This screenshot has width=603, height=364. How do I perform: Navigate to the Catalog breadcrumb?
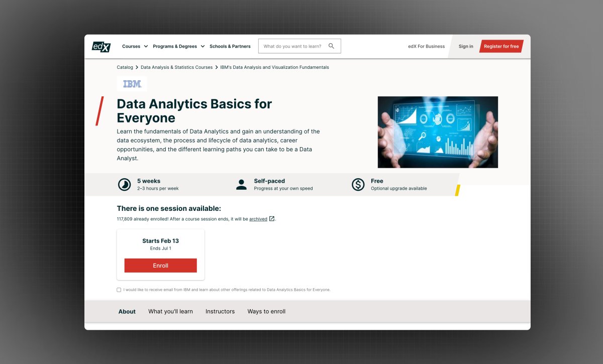(125, 67)
